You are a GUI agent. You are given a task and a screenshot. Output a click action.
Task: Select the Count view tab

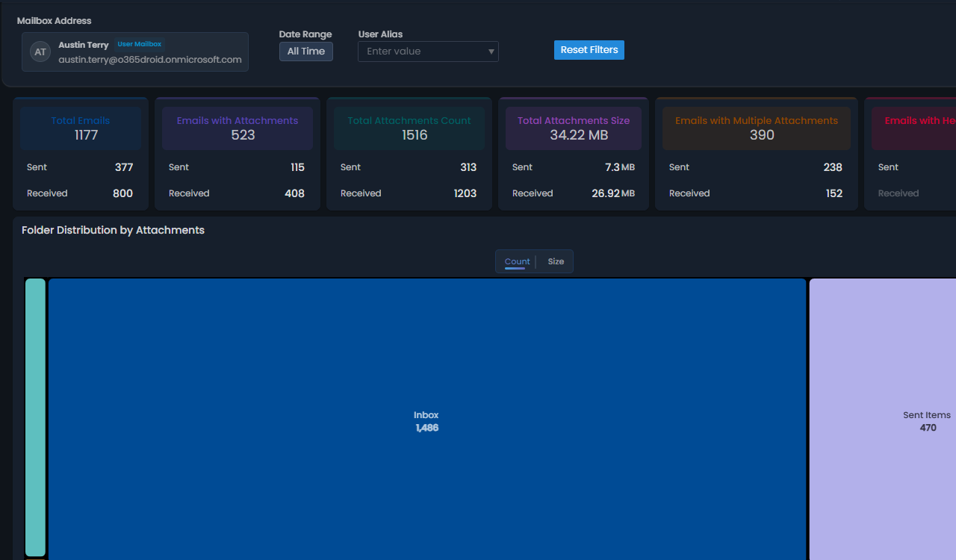pyautogui.click(x=517, y=261)
